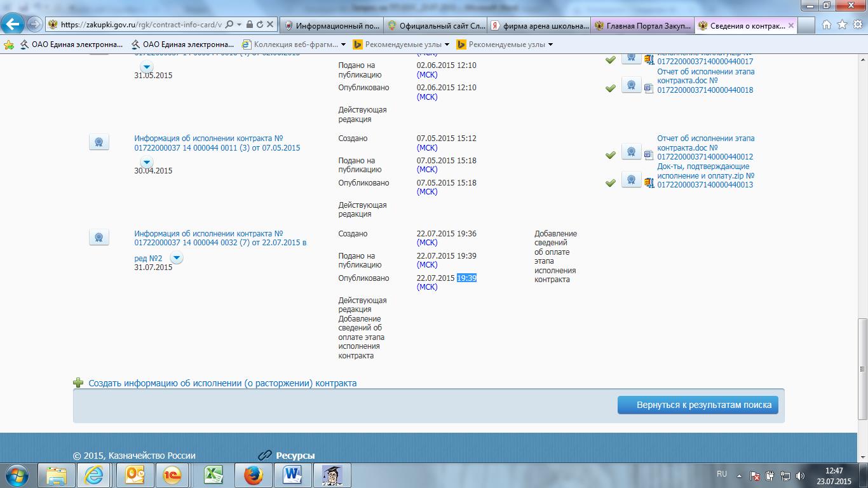The height and width of the screenshot is (488, 868).
Task: Open Firefox from the taskbar
Action: [x=253, y=475]
